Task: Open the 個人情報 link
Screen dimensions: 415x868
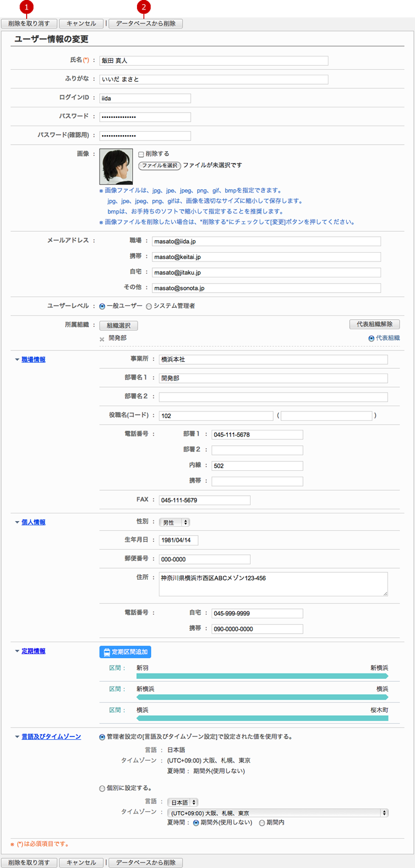Action: tap(34, 522)
